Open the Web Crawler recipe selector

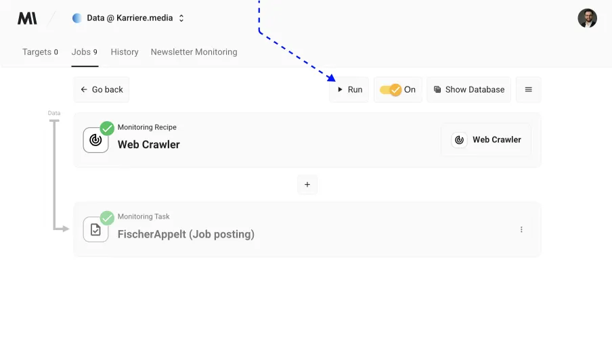click(x=486, y=140)
